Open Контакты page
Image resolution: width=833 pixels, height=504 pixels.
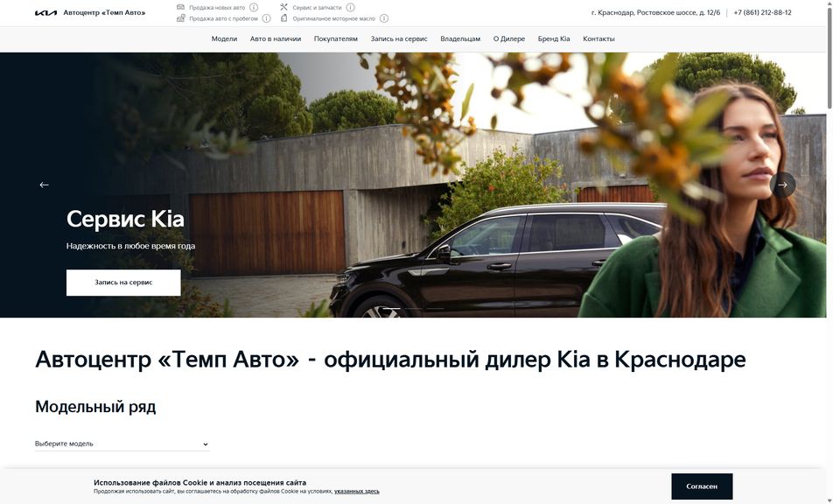click(598, 38)
